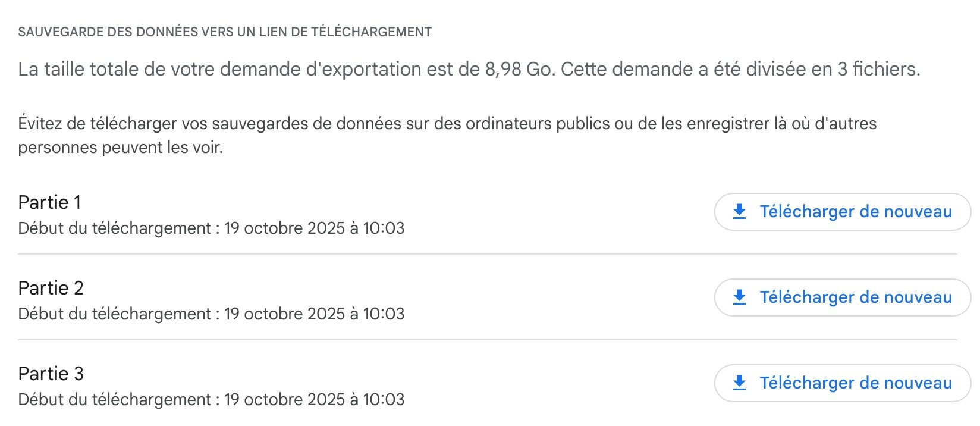The width and height of the screenshot is (980, 426).
Task: Click the "personnes peuvent les voir" line
Action: pos(120,148)
